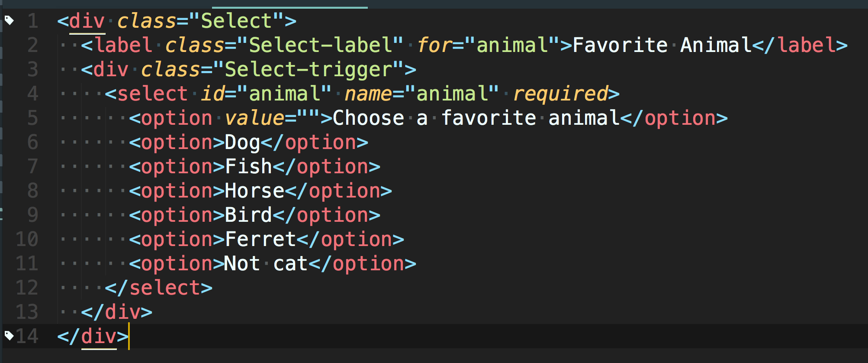868x363 pixels.
Task: Click the "Not cat" option text
Action: point(266,263)
